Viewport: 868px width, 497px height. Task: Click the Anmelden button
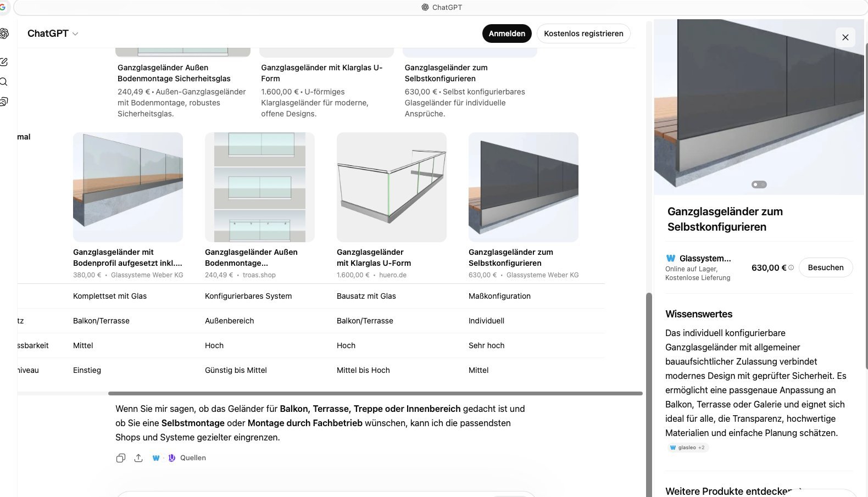click(x=507, y=33)
